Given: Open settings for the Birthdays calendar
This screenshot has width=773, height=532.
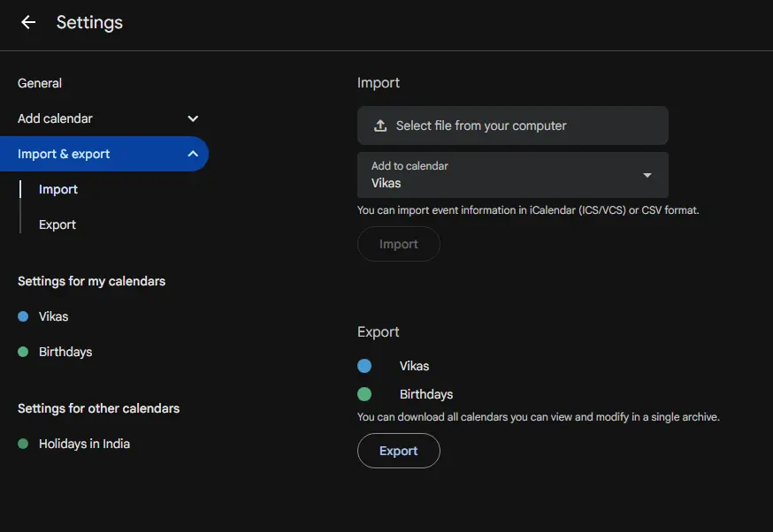Looking at the screenshot, I should pos(65,351).
